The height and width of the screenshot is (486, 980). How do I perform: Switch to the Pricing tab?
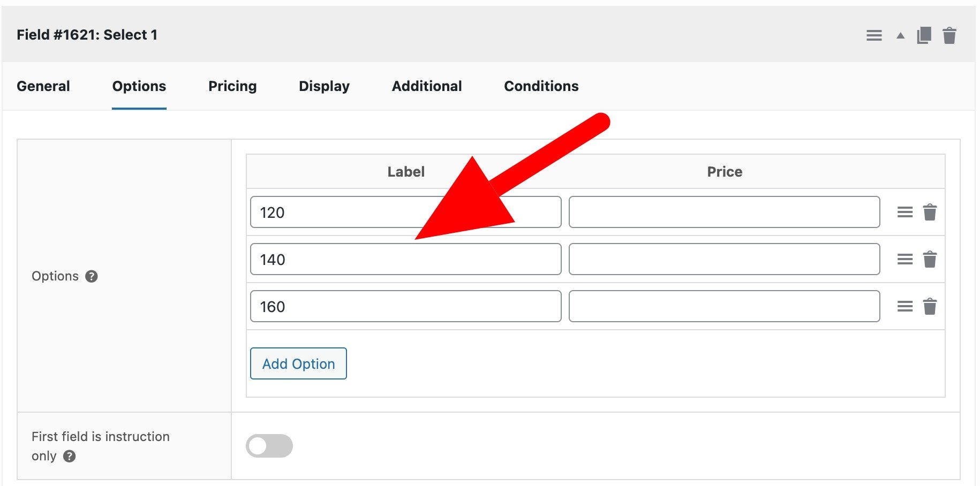232,86
